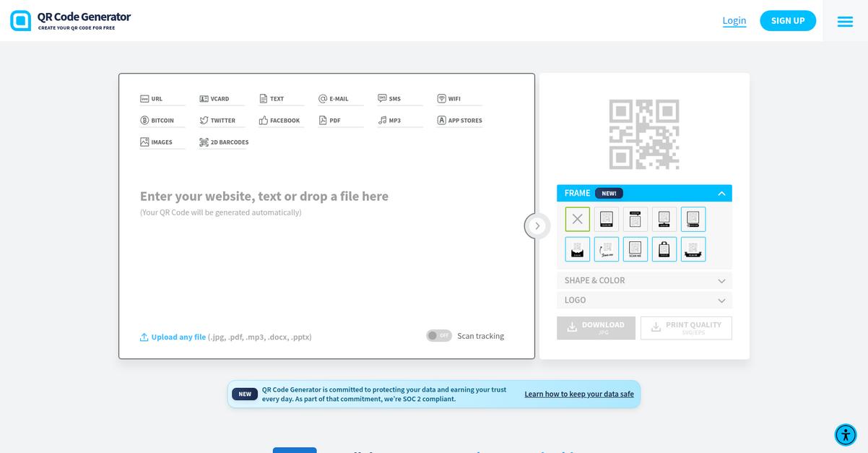Select the envelope style frame
Image resolution: width=868 pixels, height=453 pixels.
(578, 249)
